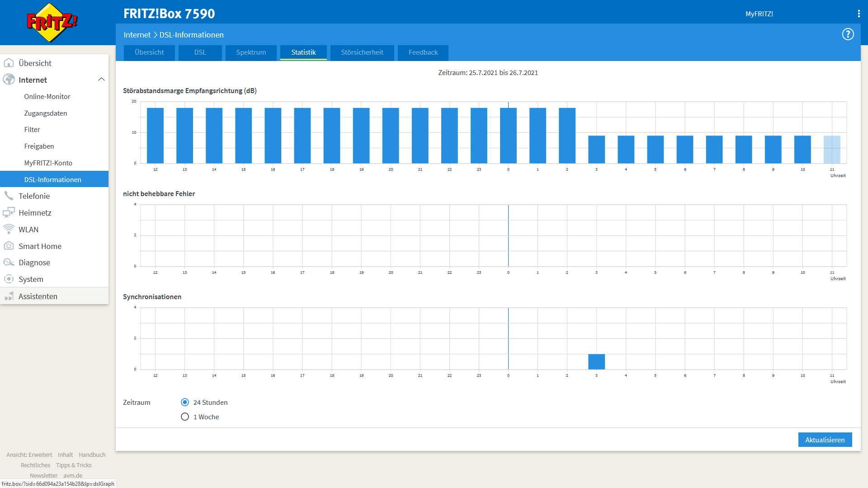This screenshot has width=868, height=488.
Task: Click the Aktualisieren button
Action: pyautogui.click(x=825, y=440)
